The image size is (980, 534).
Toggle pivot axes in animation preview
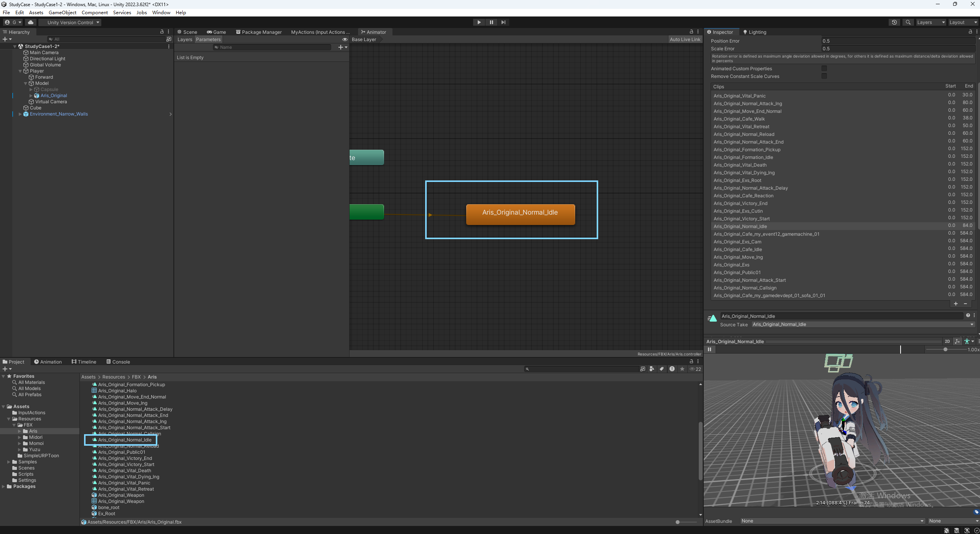[957, 341]
